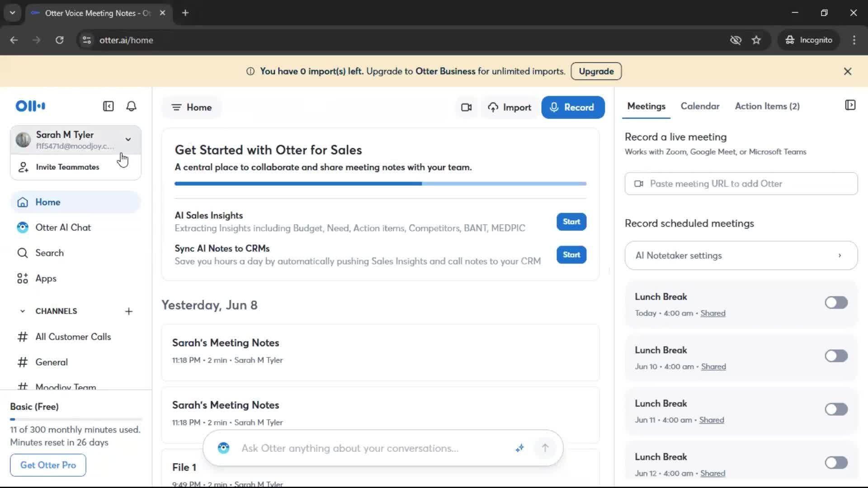Screen dimensions: 868x488
Task: Open AI Notetaker settings
Action: pos(741,256)
